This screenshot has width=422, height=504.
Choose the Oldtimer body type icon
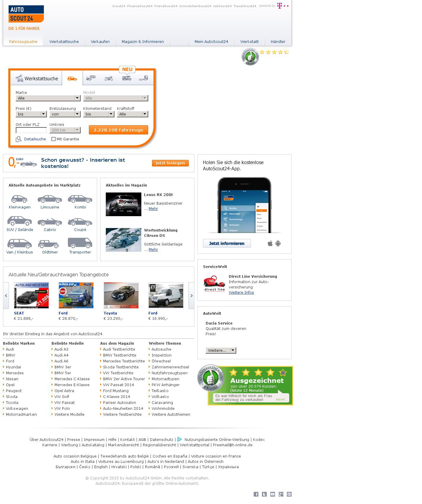(49, 244)
